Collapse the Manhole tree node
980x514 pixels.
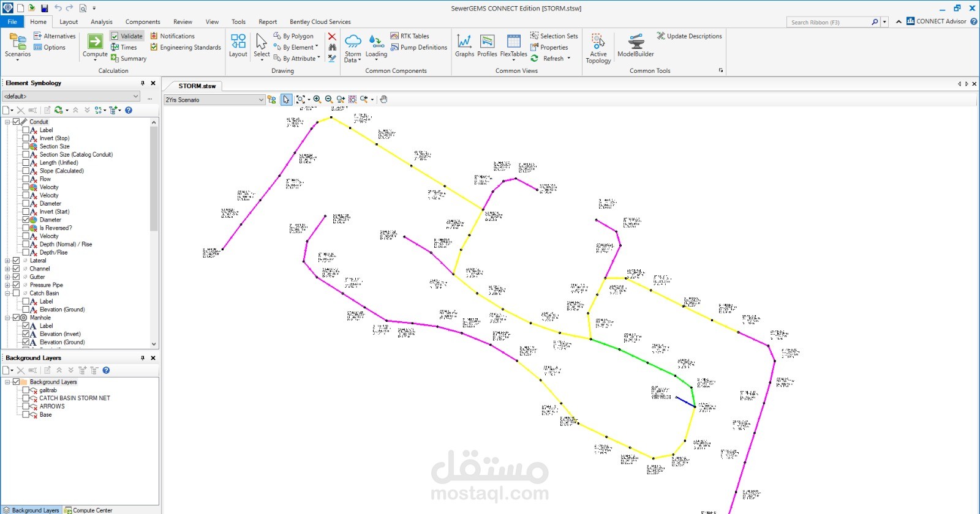(x=7, y=318)
